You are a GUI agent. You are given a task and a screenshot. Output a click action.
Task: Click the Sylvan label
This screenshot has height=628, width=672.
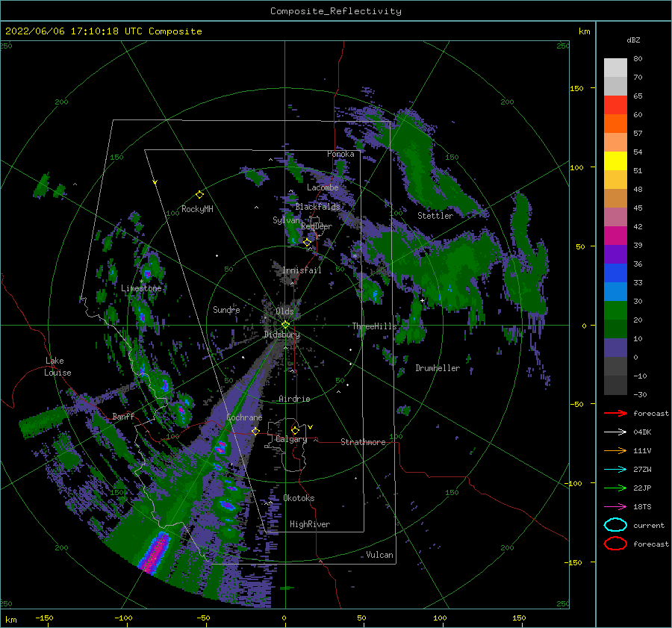(x=286, y=220)
